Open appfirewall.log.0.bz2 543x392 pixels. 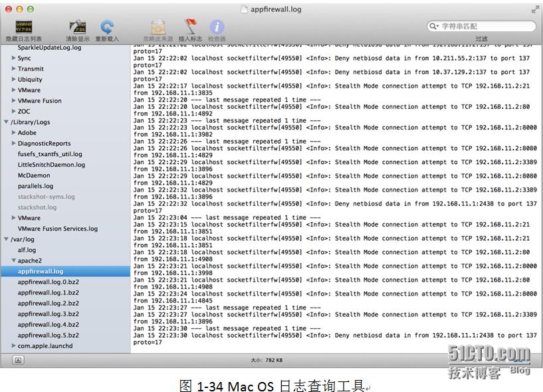tap(48, 282)
